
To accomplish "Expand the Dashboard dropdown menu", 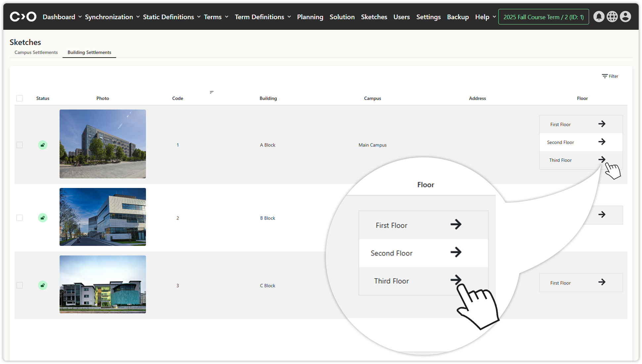I will coord(62,17).
